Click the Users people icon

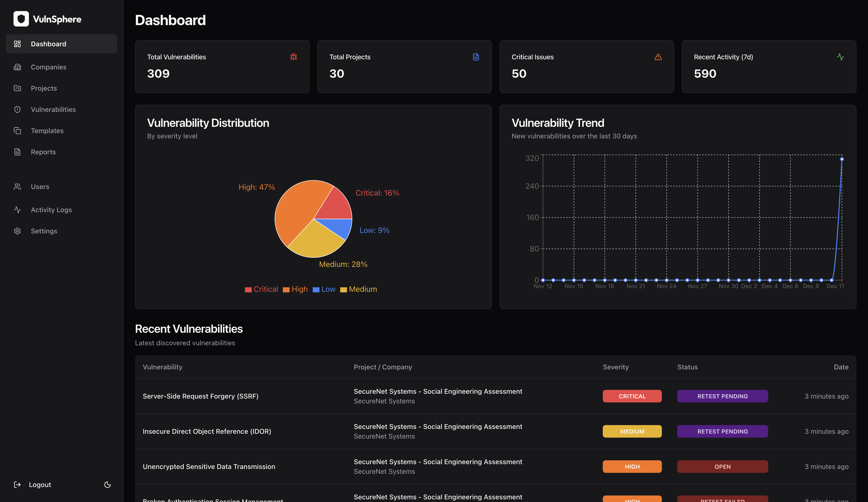tap(17, 187)
